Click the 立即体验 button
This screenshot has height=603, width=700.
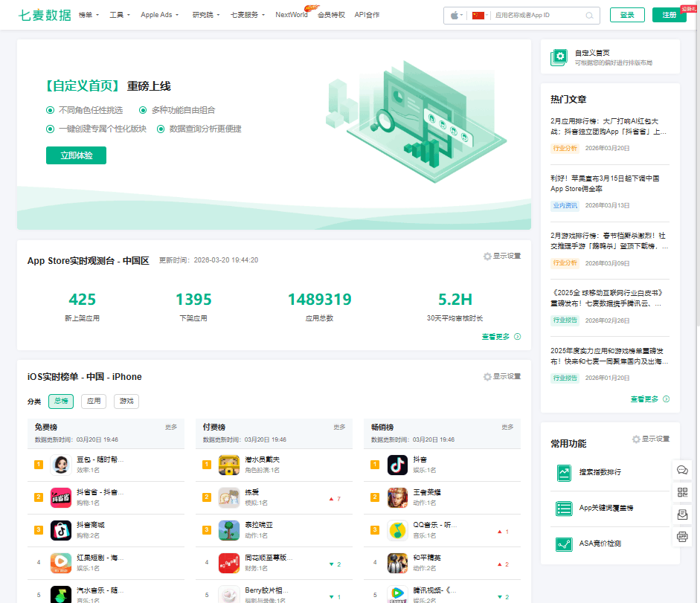coord(76,156)
